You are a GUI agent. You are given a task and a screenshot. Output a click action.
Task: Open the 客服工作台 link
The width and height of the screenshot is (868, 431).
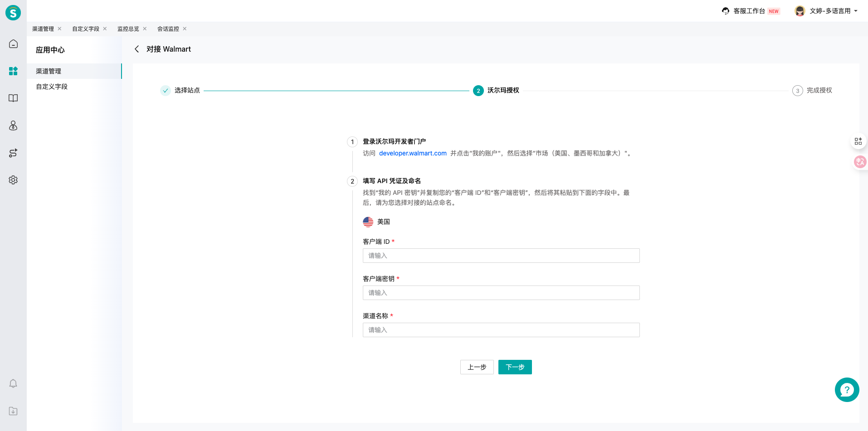click(749, 11)
